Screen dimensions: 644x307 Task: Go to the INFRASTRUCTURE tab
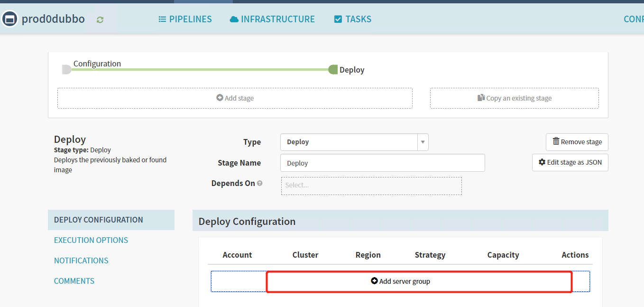click(x=272, y=19)
